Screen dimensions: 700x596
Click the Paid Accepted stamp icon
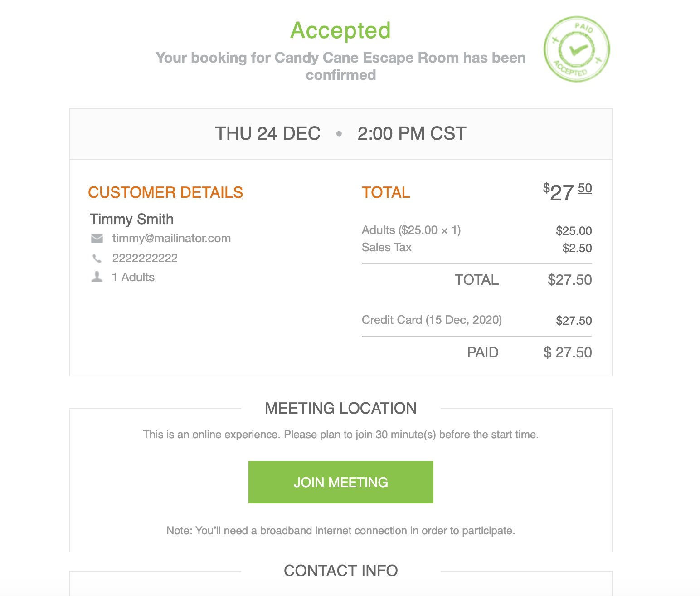click(576, 49)
